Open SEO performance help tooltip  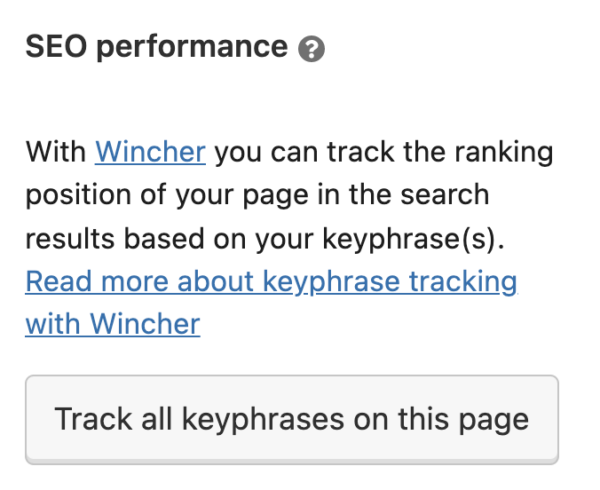312,49
